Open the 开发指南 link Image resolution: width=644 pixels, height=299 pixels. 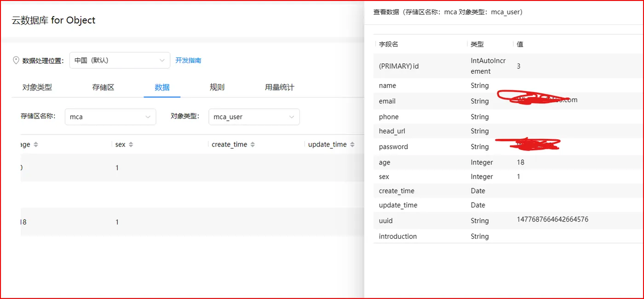[x=188, y=60]
